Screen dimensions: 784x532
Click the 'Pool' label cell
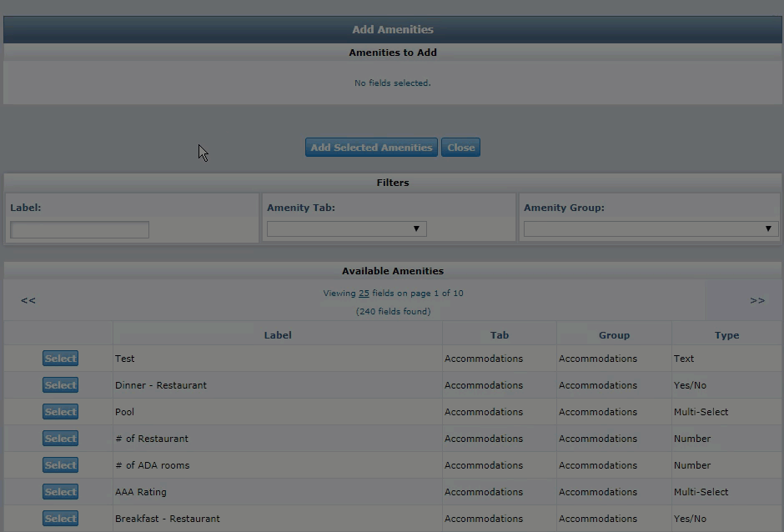pyautogui.click(x=278, y=412)
